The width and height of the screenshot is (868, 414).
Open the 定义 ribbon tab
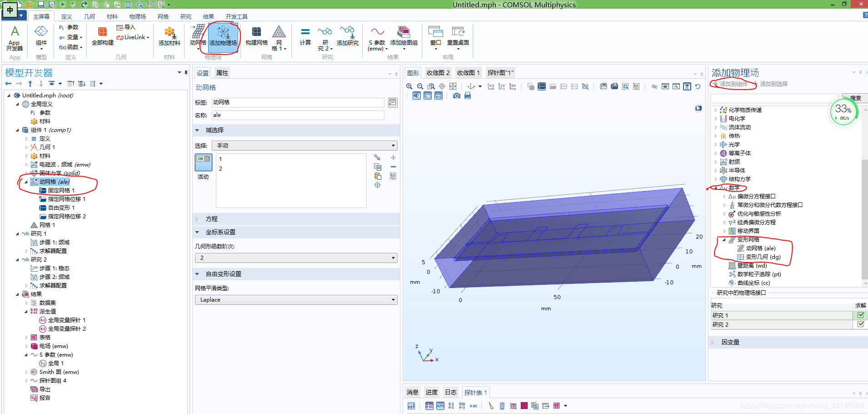tap(67, 16)
